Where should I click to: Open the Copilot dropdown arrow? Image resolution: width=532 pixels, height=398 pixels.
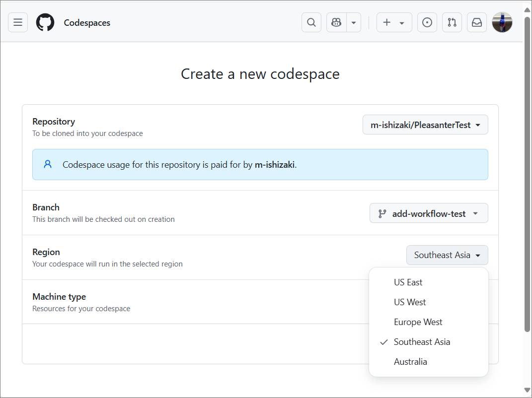tap(353, 22)
